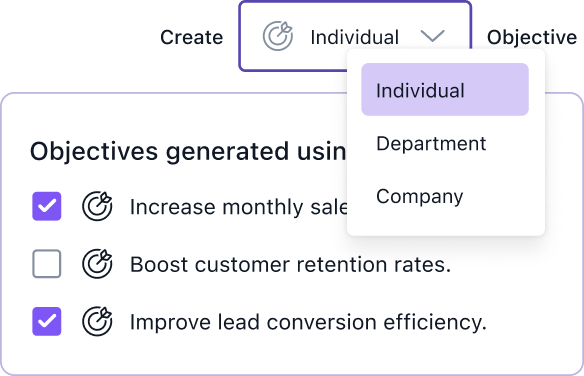This screenshot has width=584, height=376.
Task: Collapse the dropdown using the chevron arrow
Action: tap(432, 36)
